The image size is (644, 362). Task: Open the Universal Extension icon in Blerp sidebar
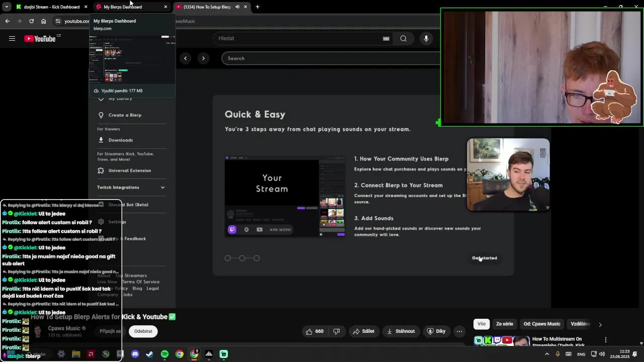pos(101,170)
